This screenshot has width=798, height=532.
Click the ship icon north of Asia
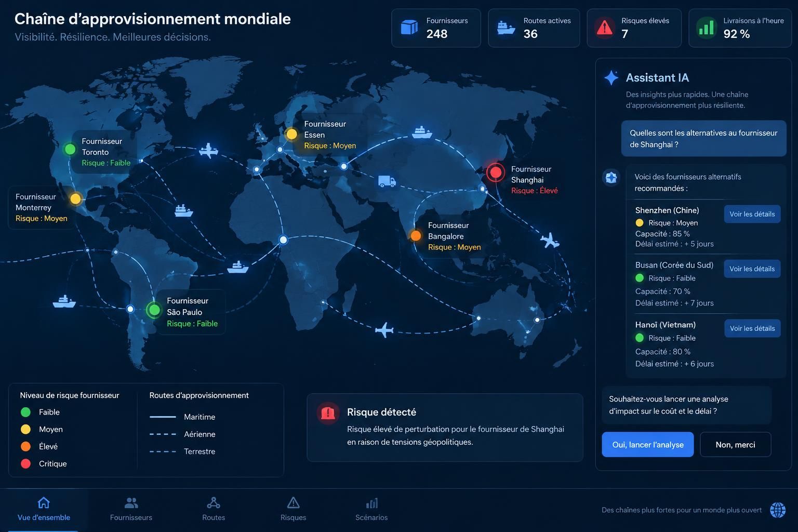(422, 132)
